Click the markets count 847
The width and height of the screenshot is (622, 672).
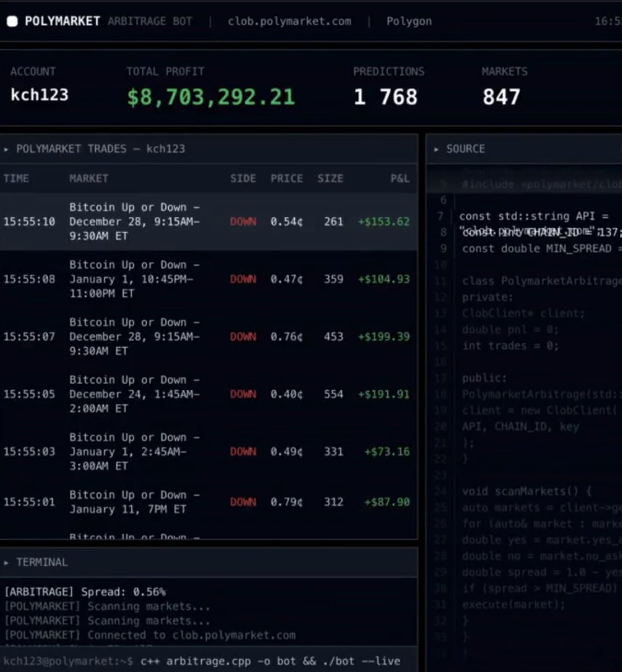tap(502, 97)
